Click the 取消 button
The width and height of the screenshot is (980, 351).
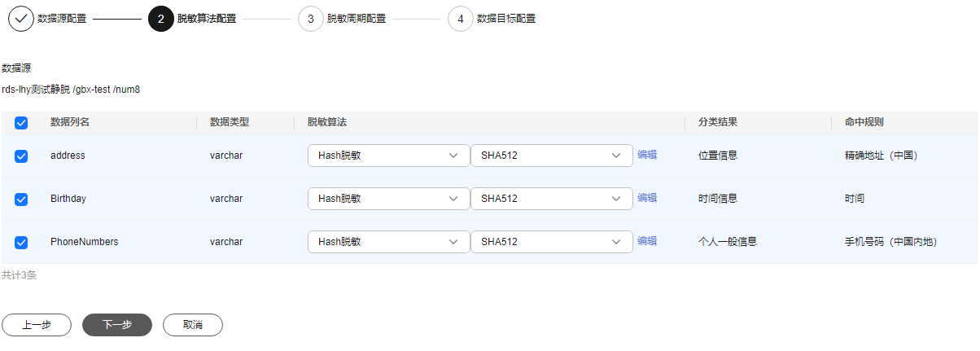pyautogui.click(x=193, y=325)
